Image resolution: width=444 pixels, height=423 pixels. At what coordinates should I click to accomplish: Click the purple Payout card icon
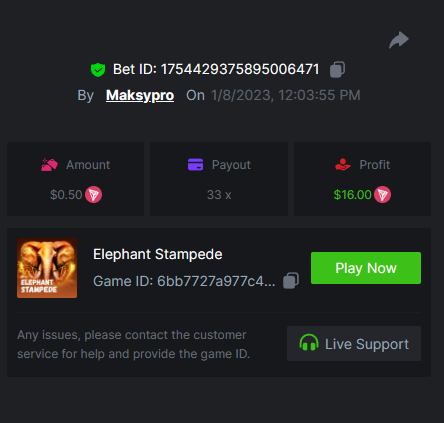(x=196, y=165)
